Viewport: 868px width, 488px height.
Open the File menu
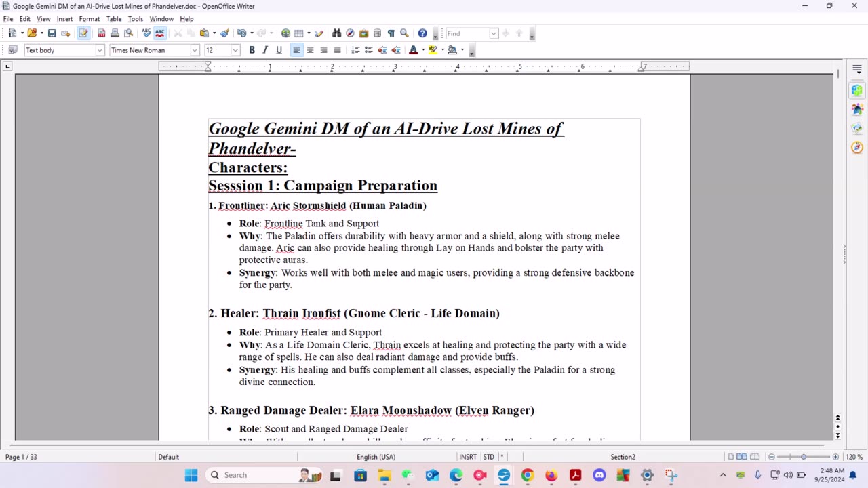click(8, 19)
